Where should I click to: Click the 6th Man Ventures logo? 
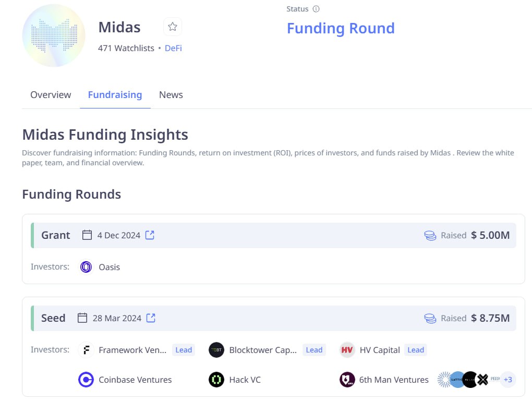(347, 380)
